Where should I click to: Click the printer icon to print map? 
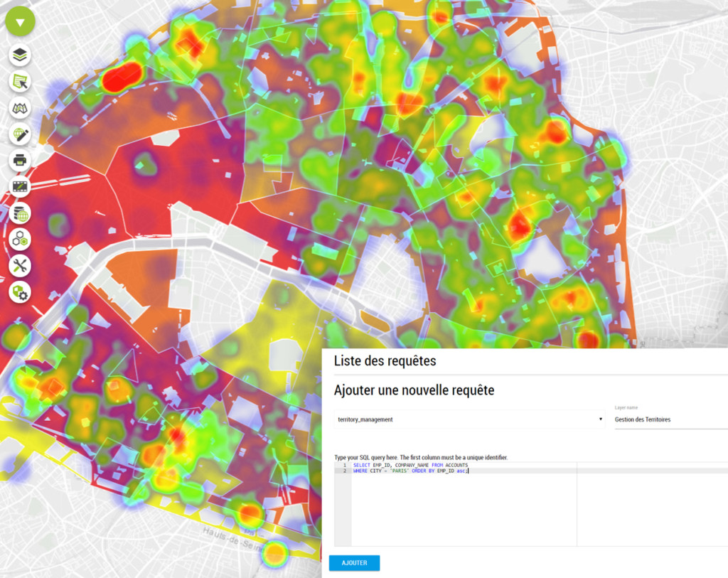point(20,161)
